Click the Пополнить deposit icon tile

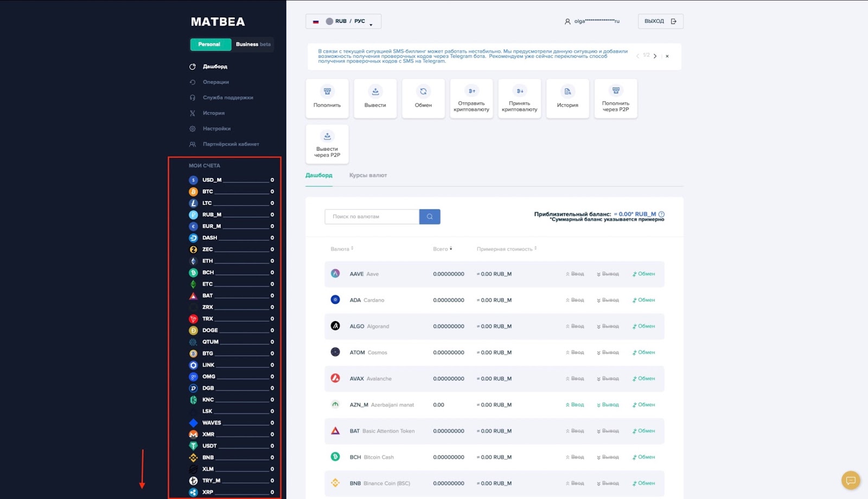327,98
